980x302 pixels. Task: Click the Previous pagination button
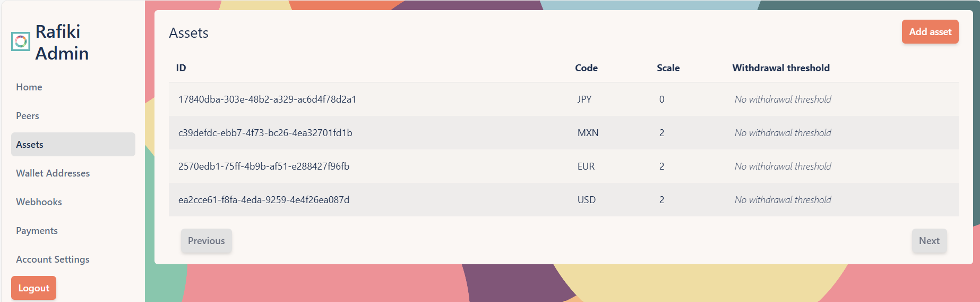(206, 241)
